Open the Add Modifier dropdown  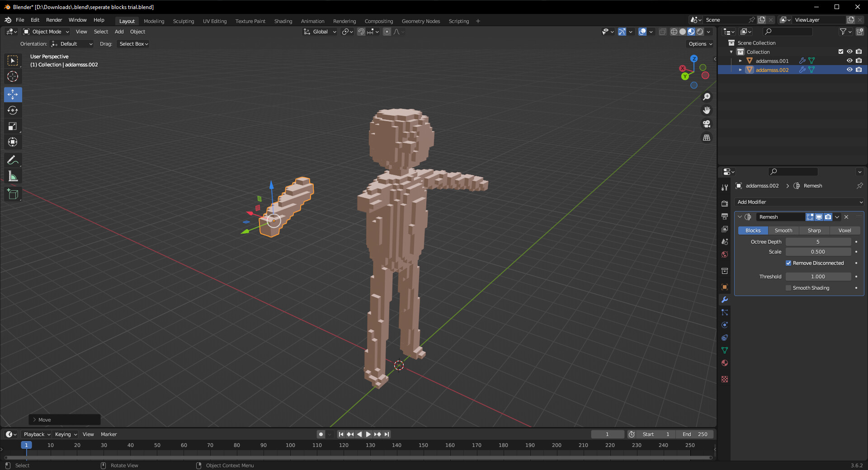[799, 202]
